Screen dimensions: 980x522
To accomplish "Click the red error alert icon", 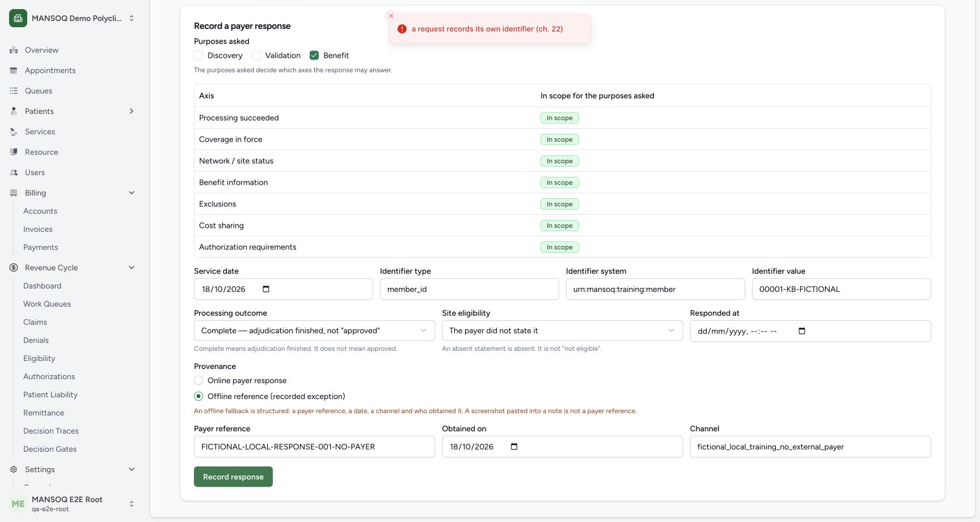I will pyautogui.click(x=402, y=29).
